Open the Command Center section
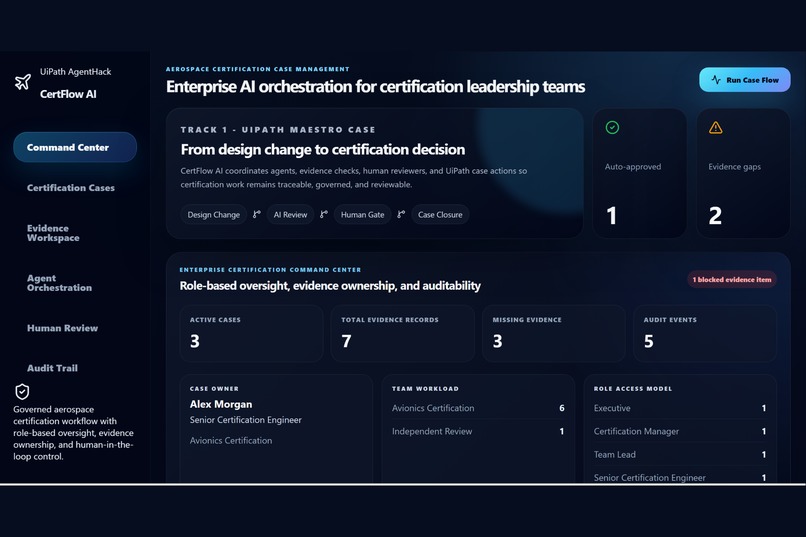 [75, 147]
